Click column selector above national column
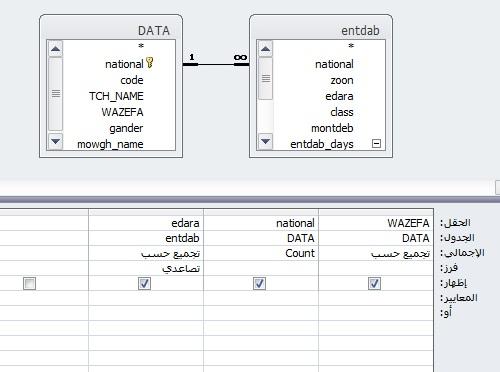The height and width of the screenshot is (372, 500). [261, 212]
